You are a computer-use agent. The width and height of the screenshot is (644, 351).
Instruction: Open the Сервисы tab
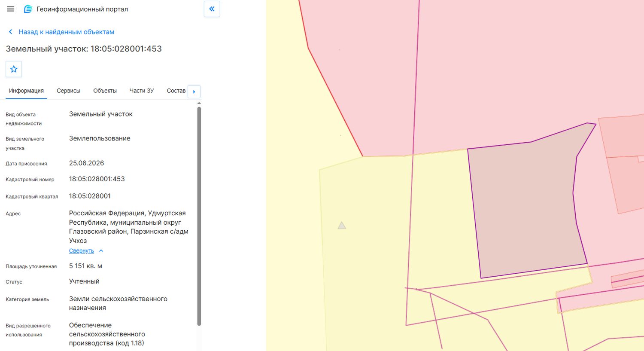pos(69,91)
